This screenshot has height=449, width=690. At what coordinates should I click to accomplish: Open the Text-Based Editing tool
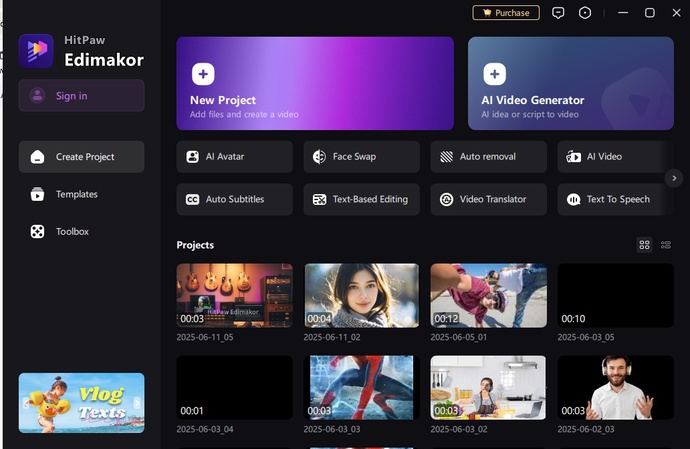pyautogui.click(x=361, y=199)
